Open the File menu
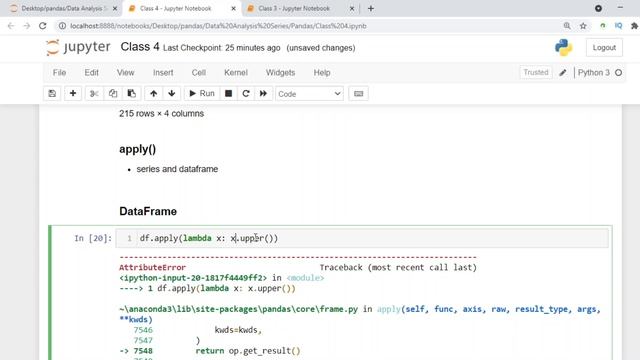This screenshot has width=640, height=360. (x=59, y=73)
